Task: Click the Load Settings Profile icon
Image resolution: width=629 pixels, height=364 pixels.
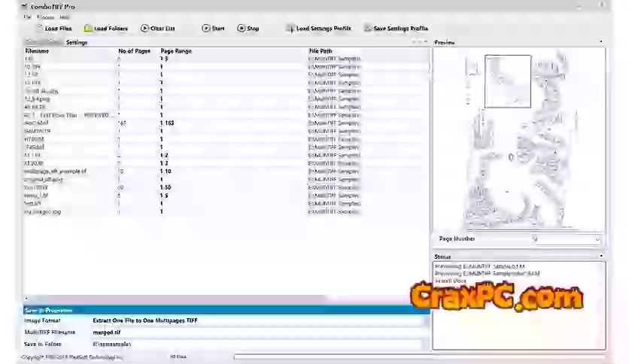Action: (290, 28)
